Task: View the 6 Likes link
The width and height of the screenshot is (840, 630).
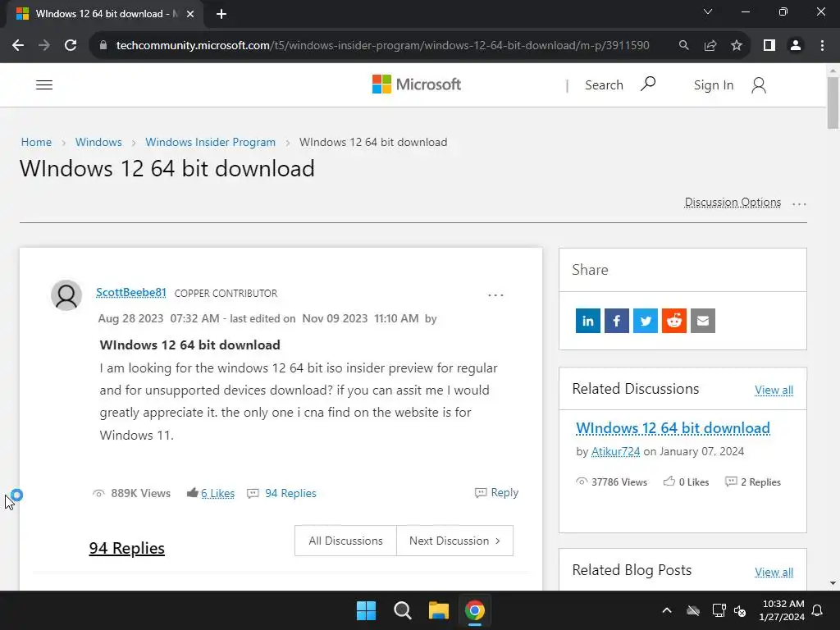Action: click(217, 493)
